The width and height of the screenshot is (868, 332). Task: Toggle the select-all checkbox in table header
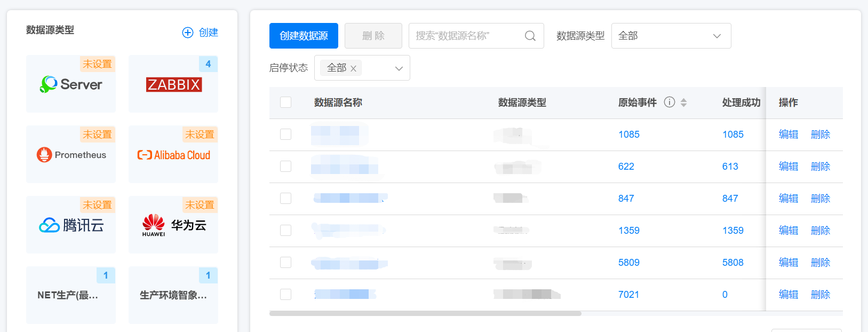point(286,102)
